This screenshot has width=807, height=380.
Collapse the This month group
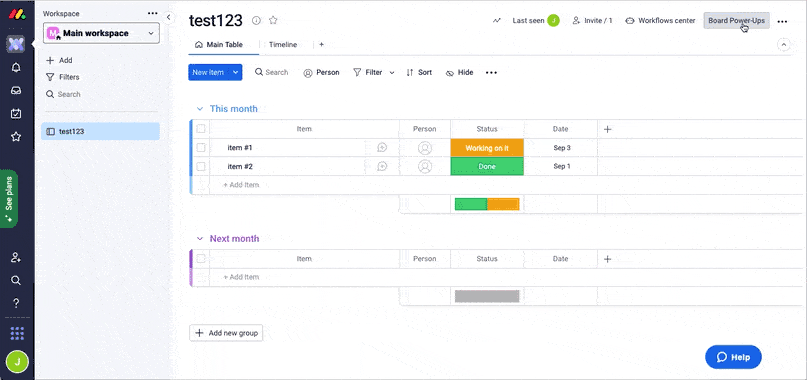tap(200, 109)
